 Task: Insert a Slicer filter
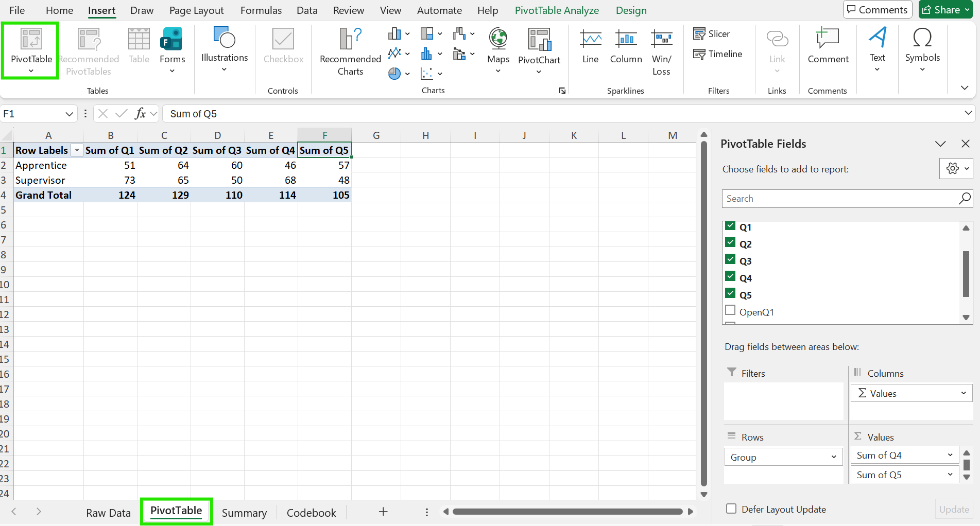coord(712,34)
